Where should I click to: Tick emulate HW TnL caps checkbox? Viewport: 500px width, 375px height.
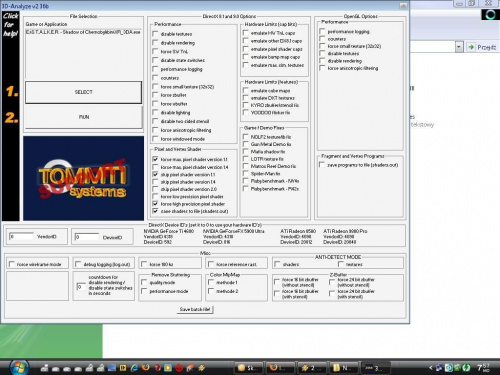pyautogui.click(x=246, y=33)
